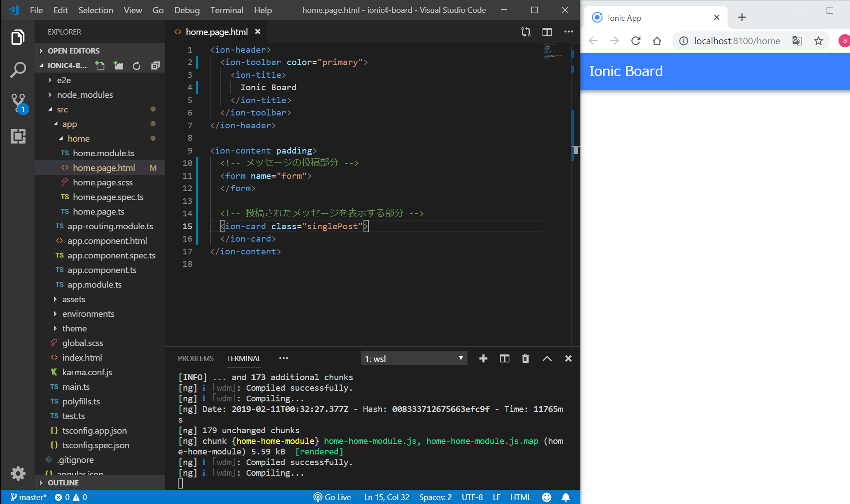Open the Source Control view

click(18, 103)
